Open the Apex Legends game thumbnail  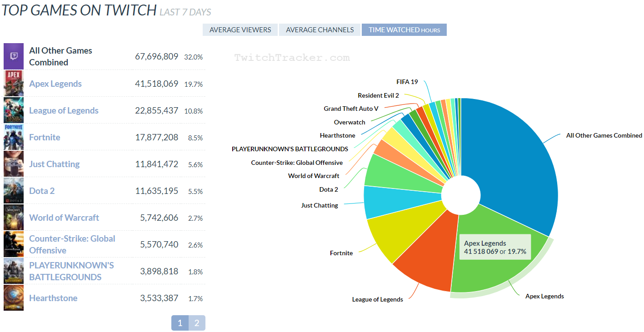[14, 84]
